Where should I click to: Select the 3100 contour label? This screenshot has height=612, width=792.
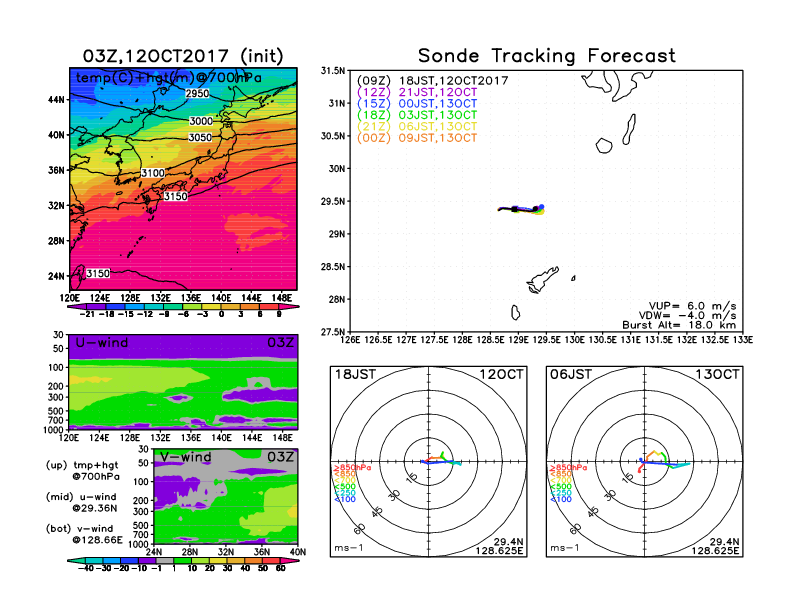[153, 173]
